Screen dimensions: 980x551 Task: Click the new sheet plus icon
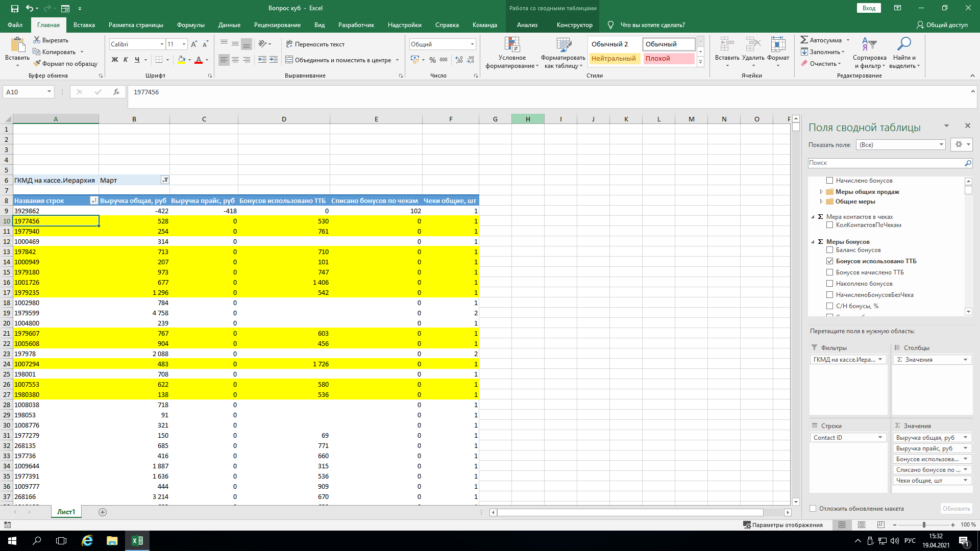point(103,512)
